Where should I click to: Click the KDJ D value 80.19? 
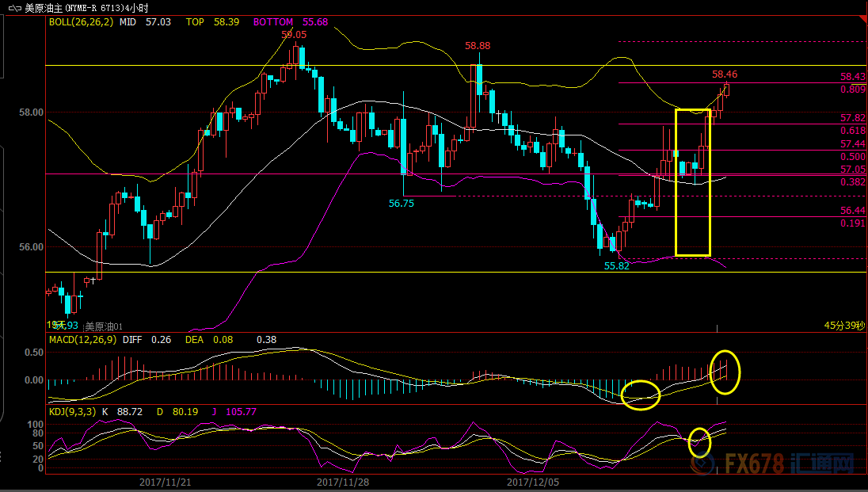click(185, 412)
